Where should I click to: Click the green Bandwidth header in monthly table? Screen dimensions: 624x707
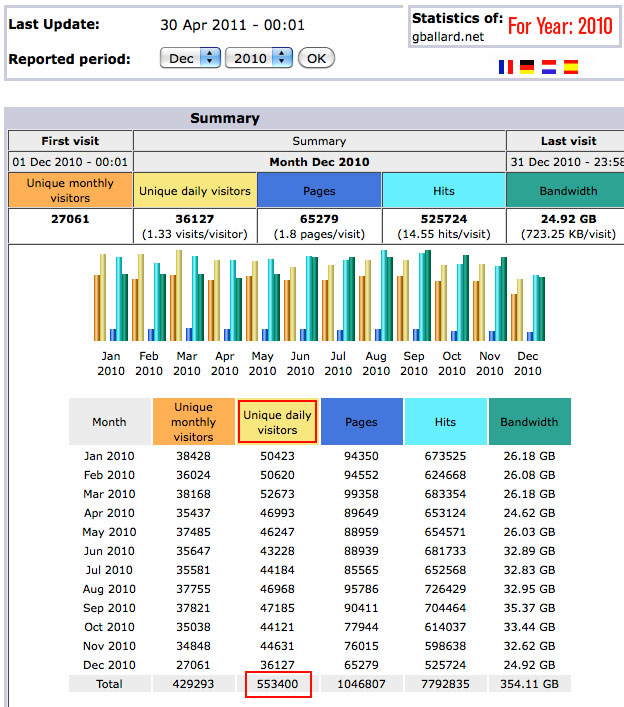[x=529, y=422]
